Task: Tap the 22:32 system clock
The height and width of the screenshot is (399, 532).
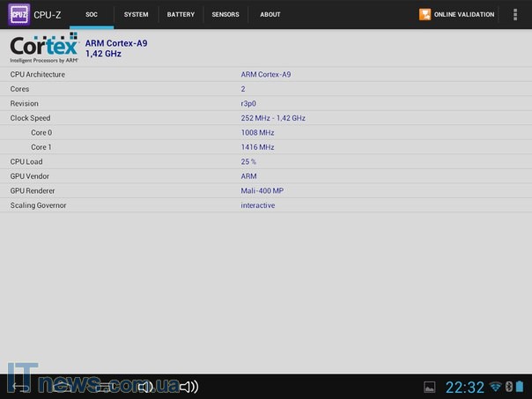Action: pyautogui.click(x=464, y=387)
